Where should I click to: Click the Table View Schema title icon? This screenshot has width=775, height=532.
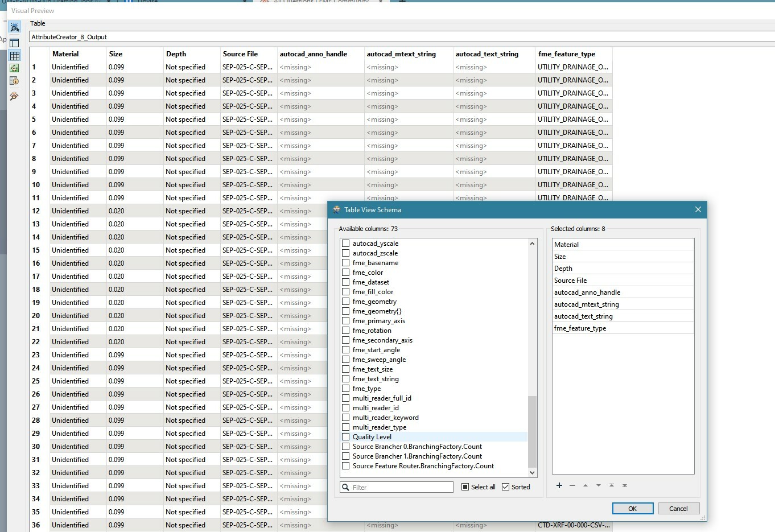click(336, 209)
